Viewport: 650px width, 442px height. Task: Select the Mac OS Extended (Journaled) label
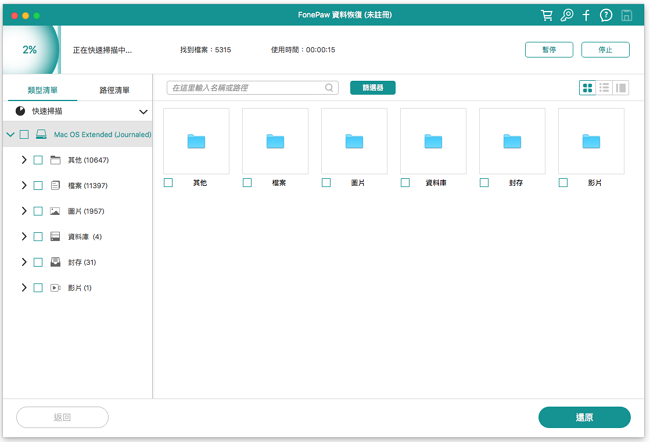coord(102,134)
